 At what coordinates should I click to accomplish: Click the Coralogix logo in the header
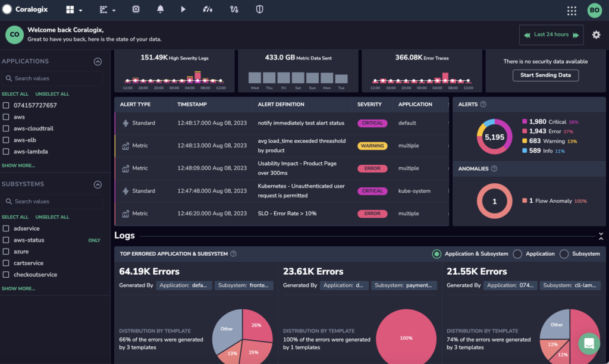pyautogui.click(x=25, y=10)
